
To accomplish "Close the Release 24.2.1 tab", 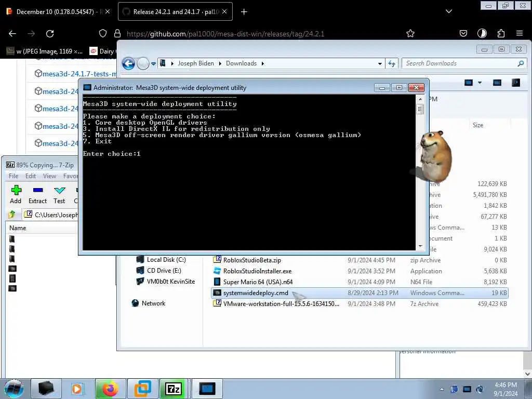I will tap(224, 11).
